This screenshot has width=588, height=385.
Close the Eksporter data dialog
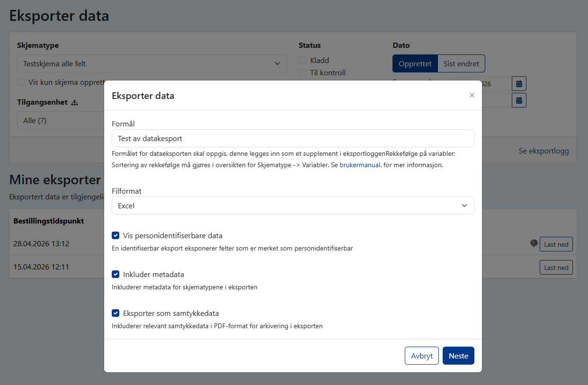point(472,95)
